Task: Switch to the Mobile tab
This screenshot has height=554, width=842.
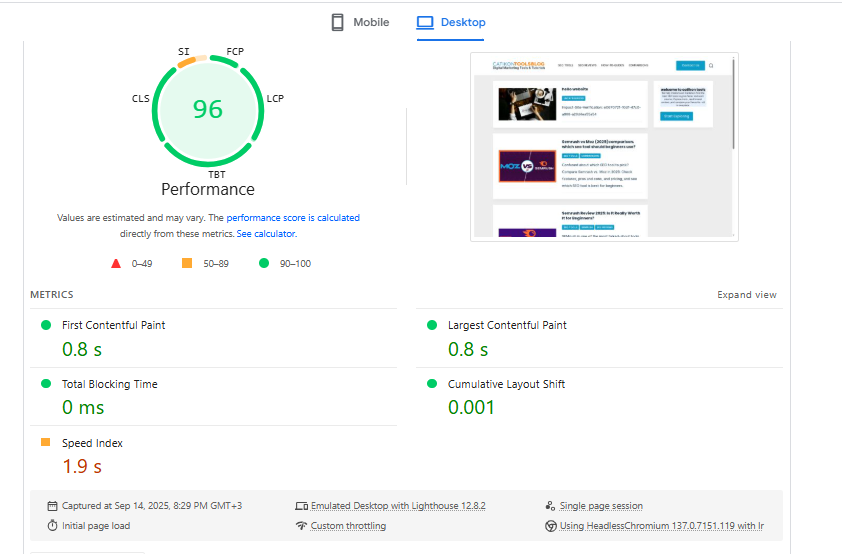Action: (360, 22)
